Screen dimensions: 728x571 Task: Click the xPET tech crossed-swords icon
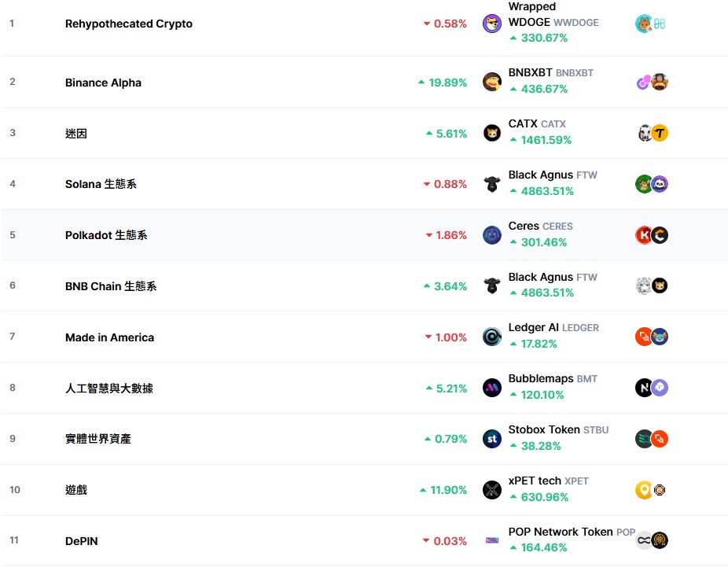[491, 490]
